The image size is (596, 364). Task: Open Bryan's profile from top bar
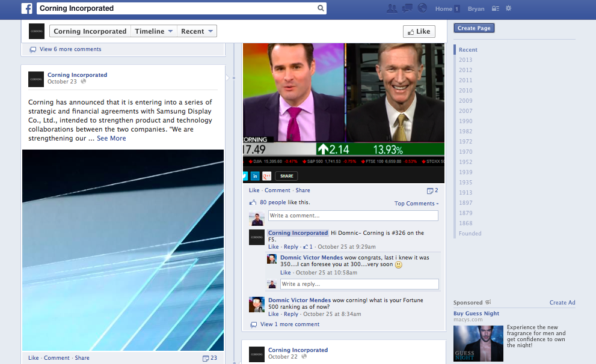pyautogui.click(x=476, y=9)
